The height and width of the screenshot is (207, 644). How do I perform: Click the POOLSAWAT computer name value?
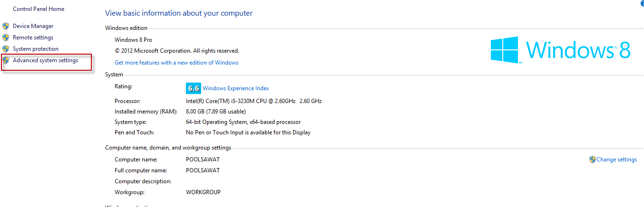[203, 160]
